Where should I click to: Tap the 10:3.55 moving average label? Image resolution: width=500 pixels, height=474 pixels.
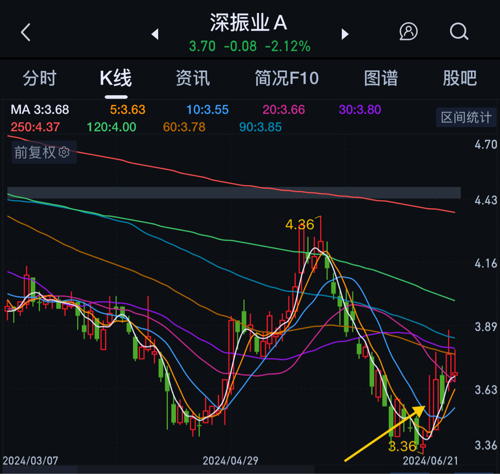coord(207,110)
